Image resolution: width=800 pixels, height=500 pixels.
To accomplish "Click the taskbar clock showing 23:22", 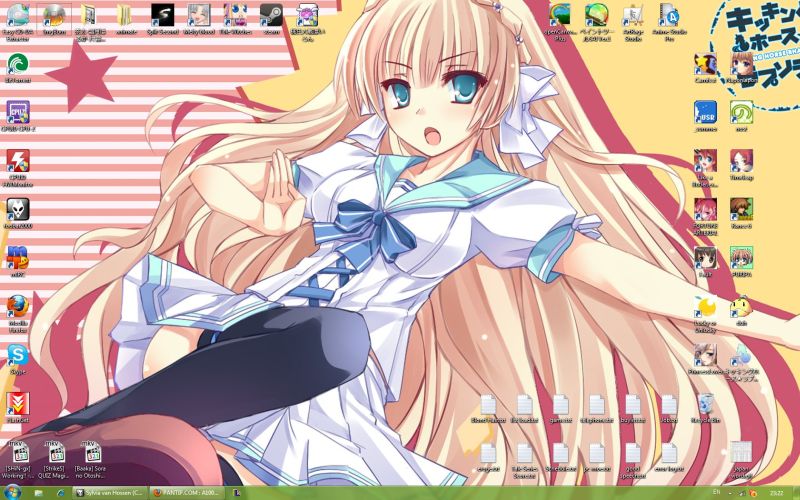I will (777, 493).
